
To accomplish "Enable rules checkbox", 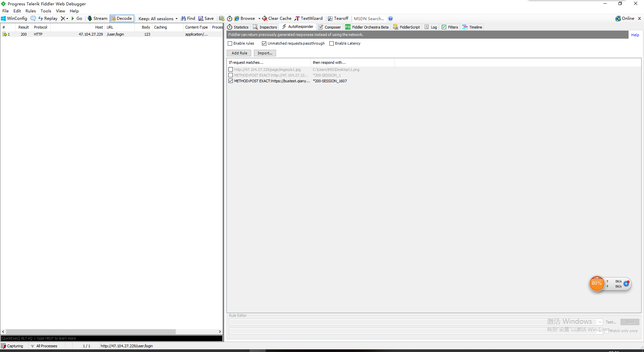I will click(230, 44).
